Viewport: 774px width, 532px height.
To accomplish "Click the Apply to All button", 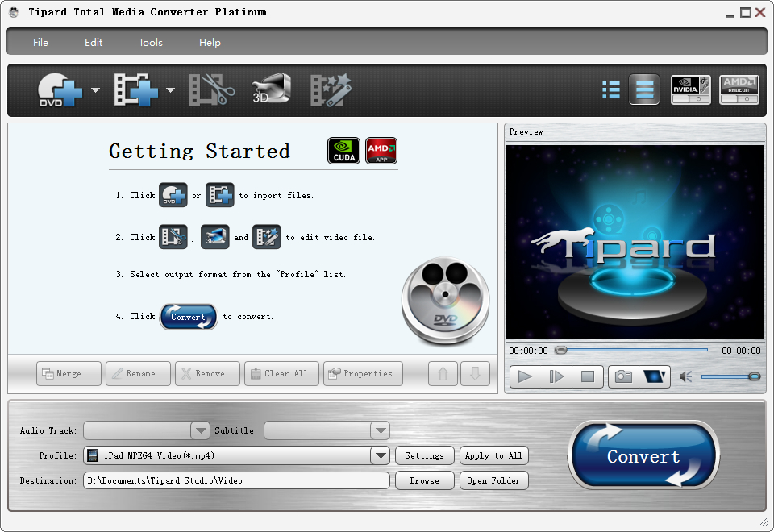I will 493,455.
